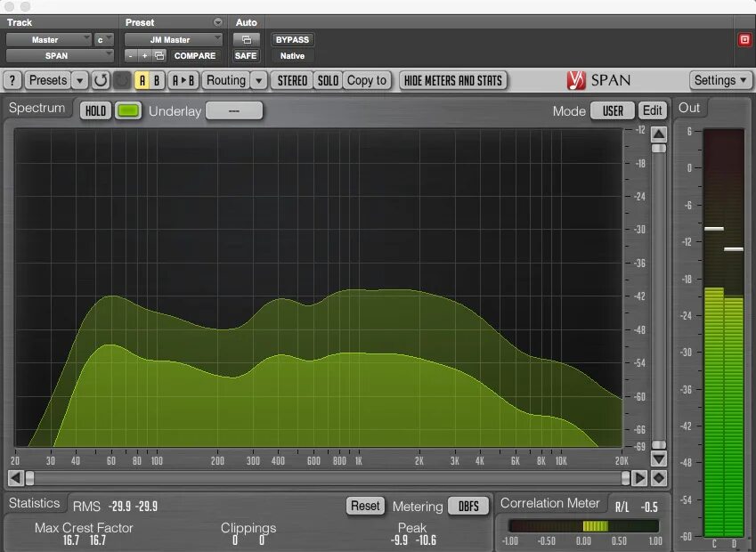
Task: Click the horizontal range slider left handle
Action: click(30, 478)
